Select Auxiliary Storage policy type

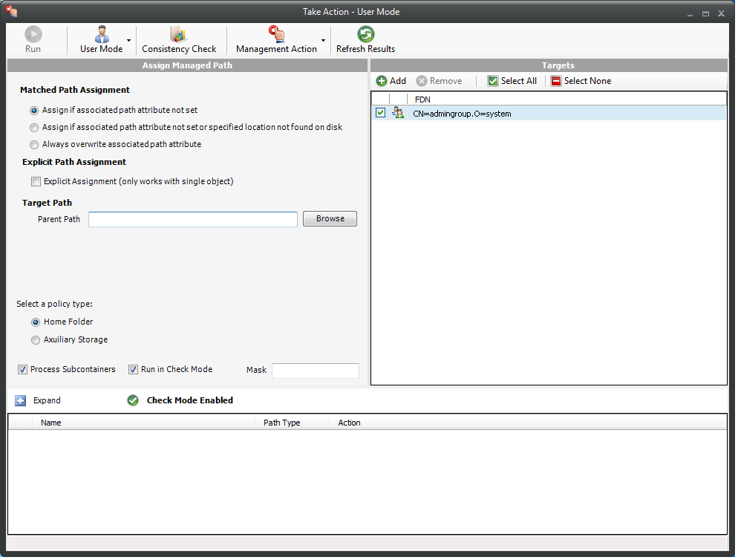tap(36, 340)
